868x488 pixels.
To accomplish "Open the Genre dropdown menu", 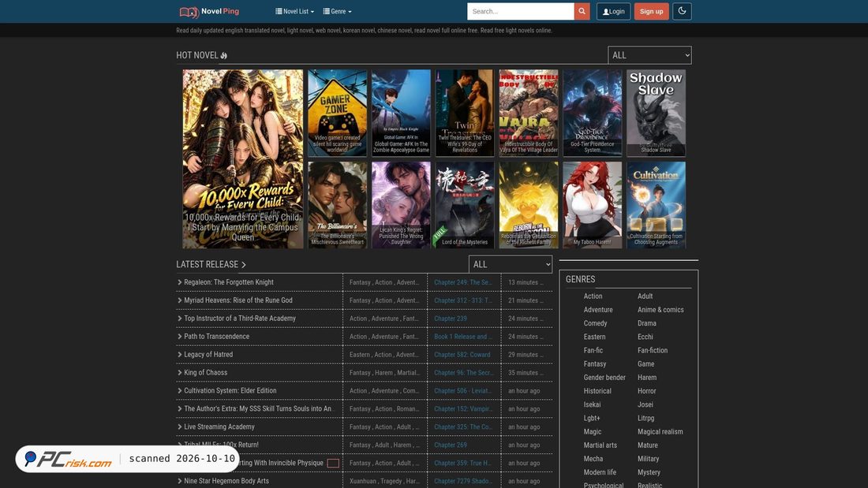I will 337,11.
